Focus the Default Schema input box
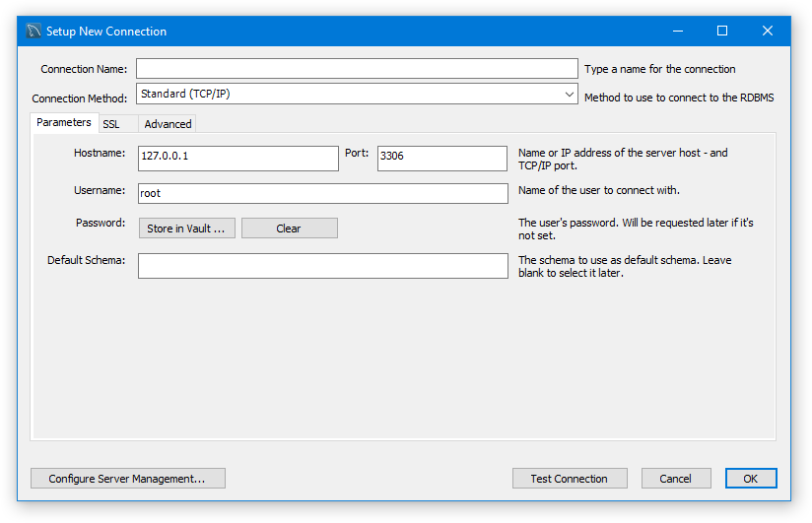Screen dimensions: 812x523 (x=322, y=266)
